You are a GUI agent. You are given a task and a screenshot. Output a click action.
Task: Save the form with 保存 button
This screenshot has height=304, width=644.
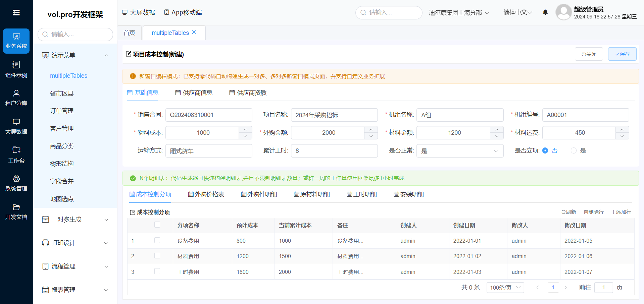coord(622,54)
